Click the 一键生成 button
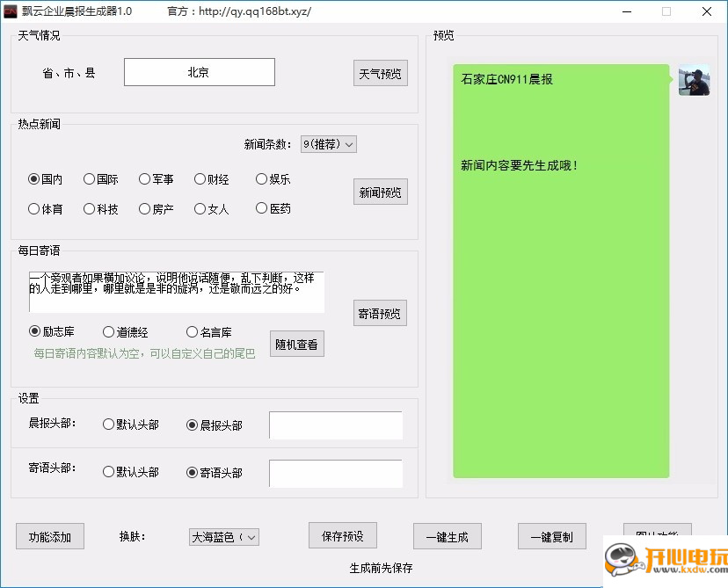The image size is (728, 588). tap(448, 536)
